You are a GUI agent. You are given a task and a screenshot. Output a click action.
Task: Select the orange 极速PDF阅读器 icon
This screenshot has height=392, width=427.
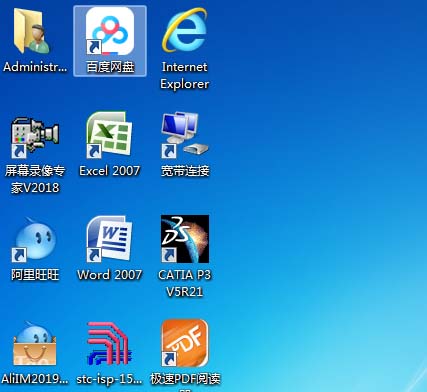(x=185, y=343)
